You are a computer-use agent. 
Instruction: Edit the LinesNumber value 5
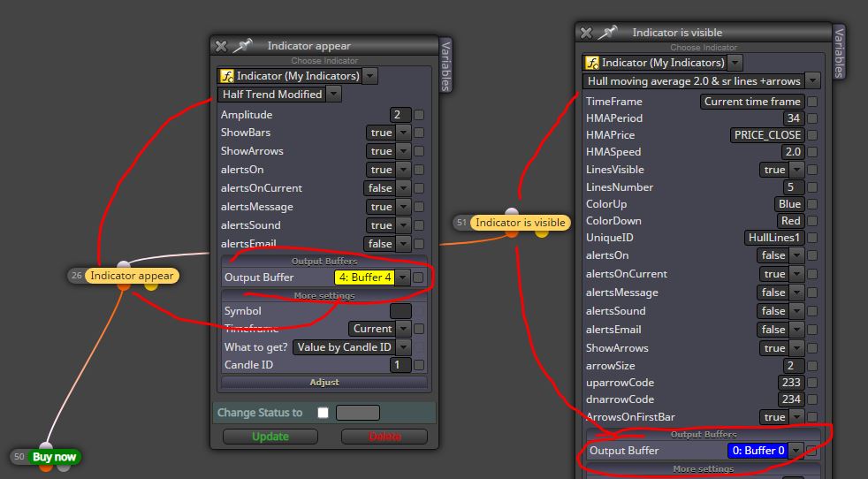click(793, 187)
